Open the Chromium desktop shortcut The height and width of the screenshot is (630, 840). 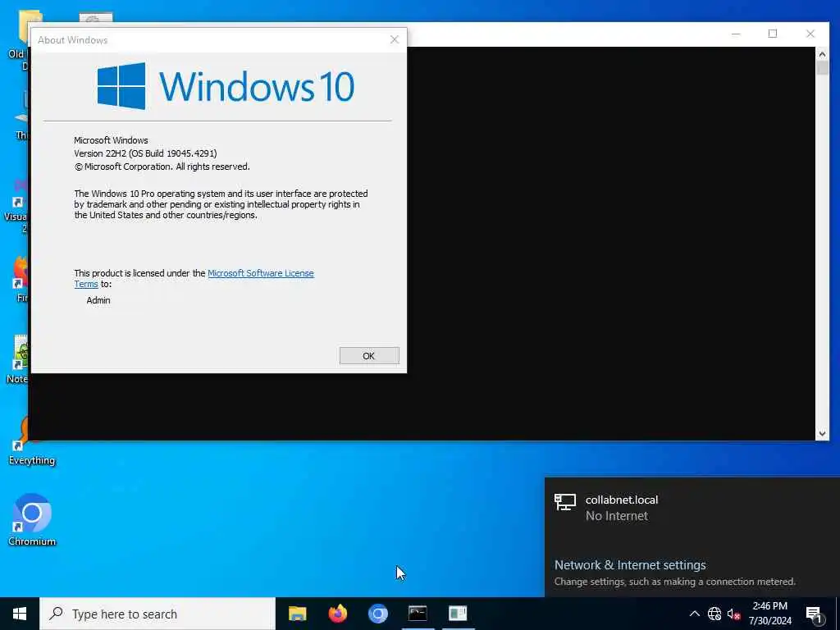[32, 519]
